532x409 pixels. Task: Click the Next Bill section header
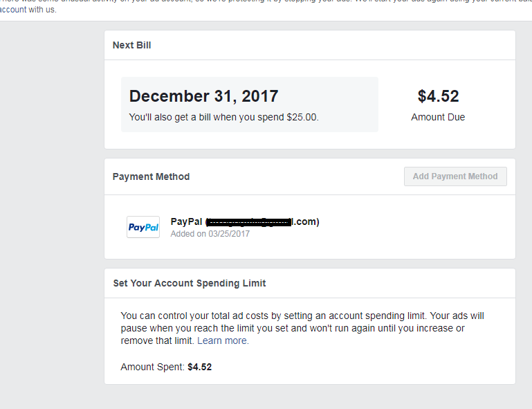tap(131, 45)
